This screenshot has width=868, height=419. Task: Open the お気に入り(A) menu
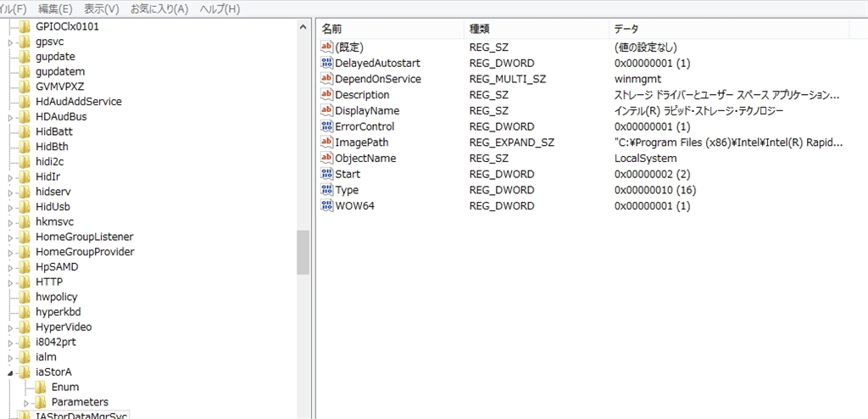point(159,8)
